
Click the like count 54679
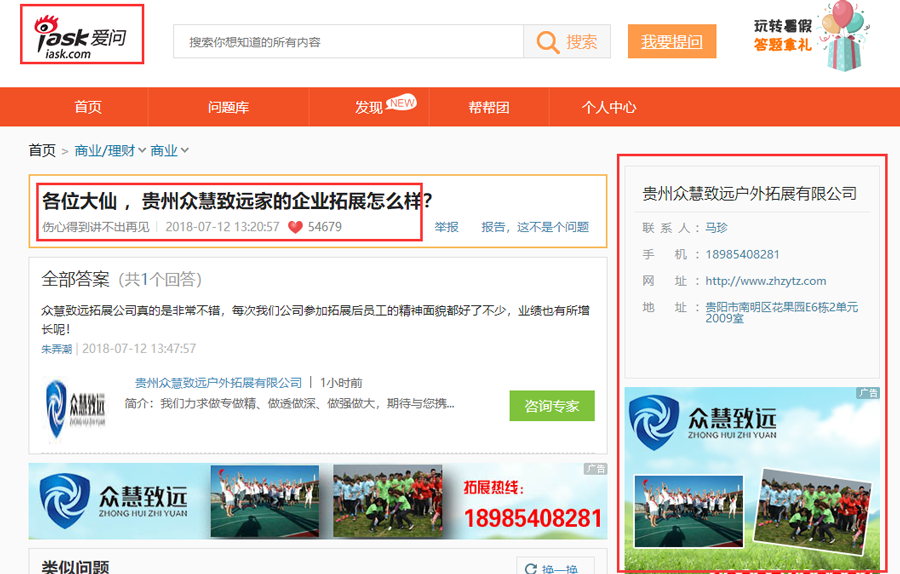tap(325, 227)
